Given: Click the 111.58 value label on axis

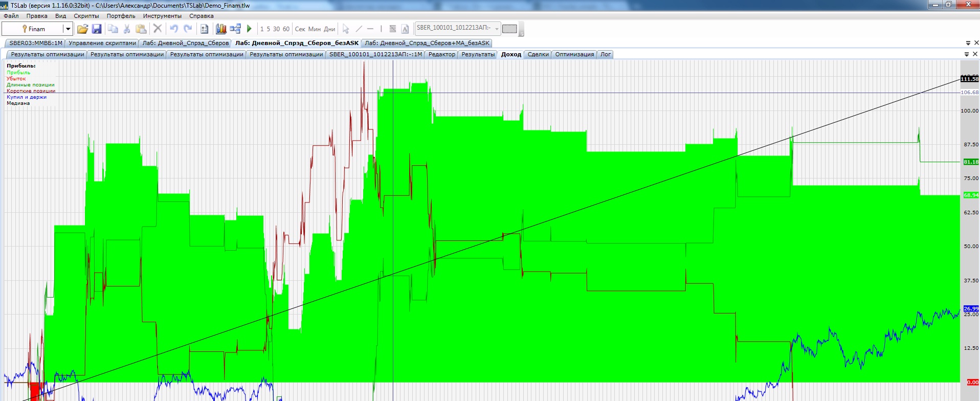Looking at the screenshot, I should [x=970, y=79].
